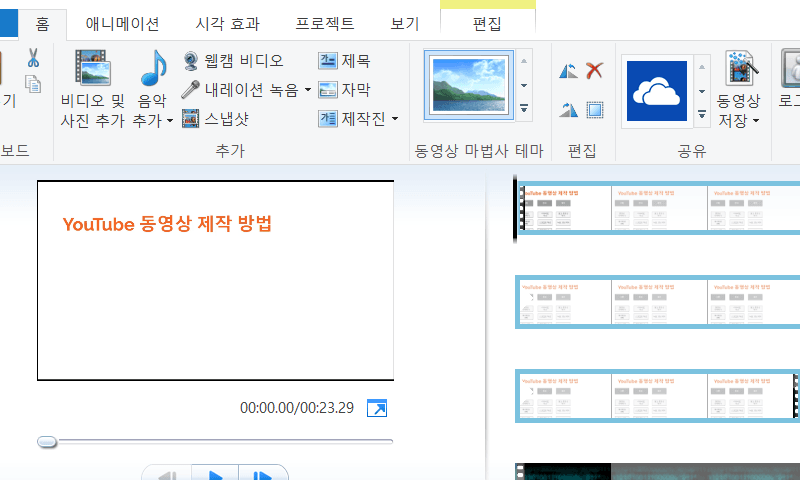Click the previous frame button
The width and height of the screenshot is (800, 480).
(167, 474)
